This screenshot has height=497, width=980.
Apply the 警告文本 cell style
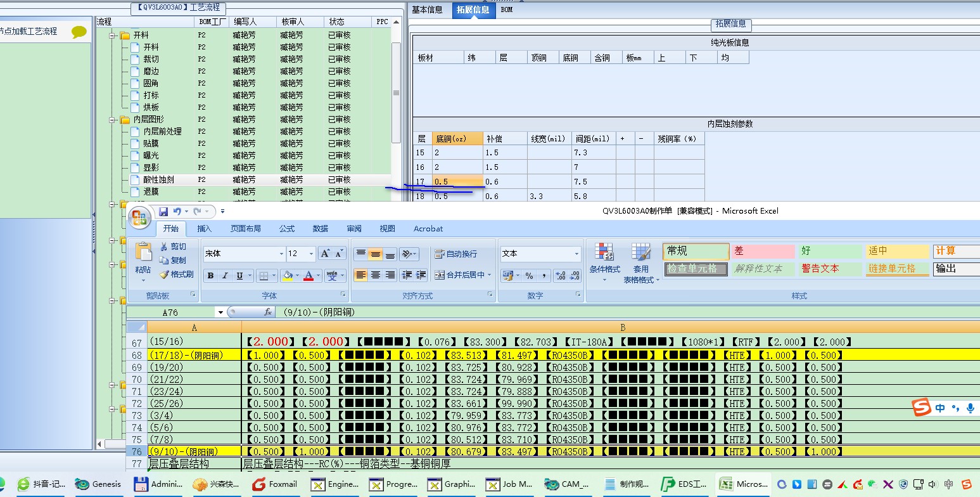coord(830,269)
